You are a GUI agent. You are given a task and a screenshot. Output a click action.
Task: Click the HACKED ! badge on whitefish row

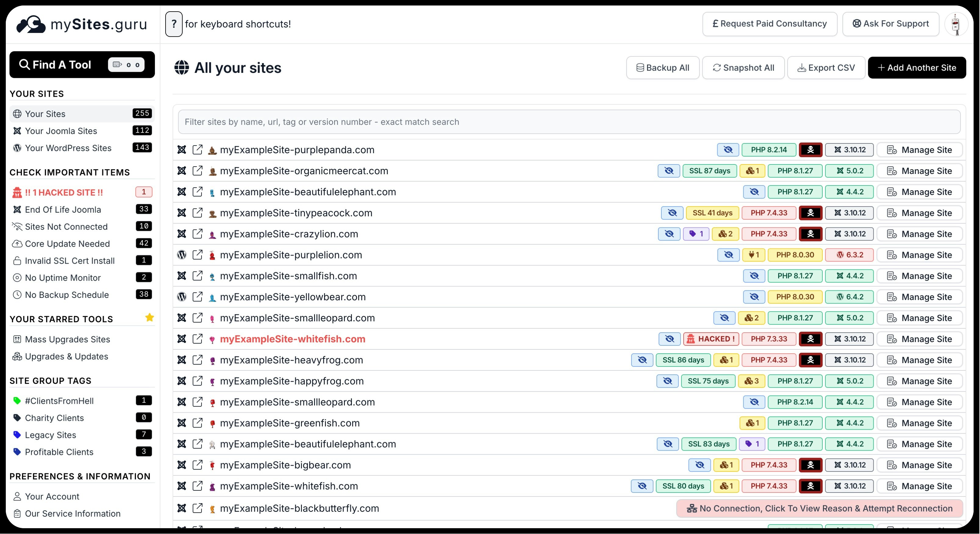(x=711, y=339)
